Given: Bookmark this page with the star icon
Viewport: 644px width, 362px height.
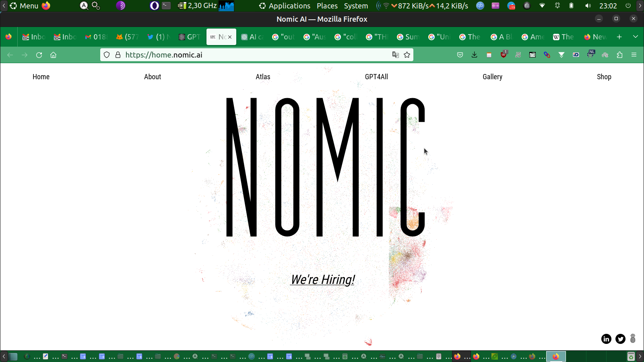Looking at the screenshot, I should [x=407, y=55].
